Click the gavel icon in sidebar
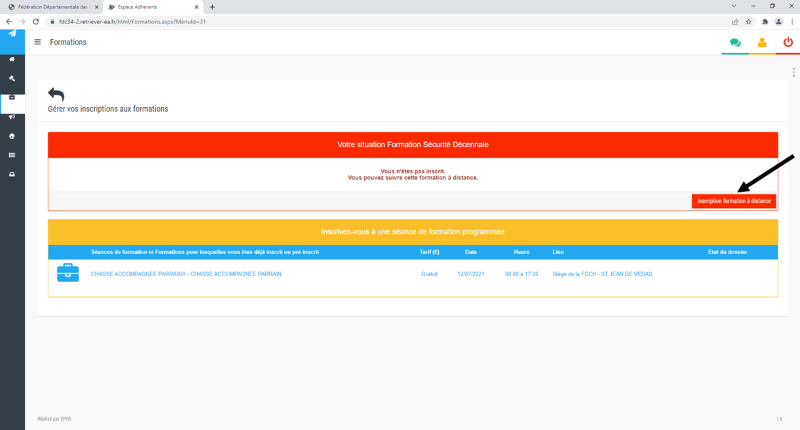 [12, 78]
